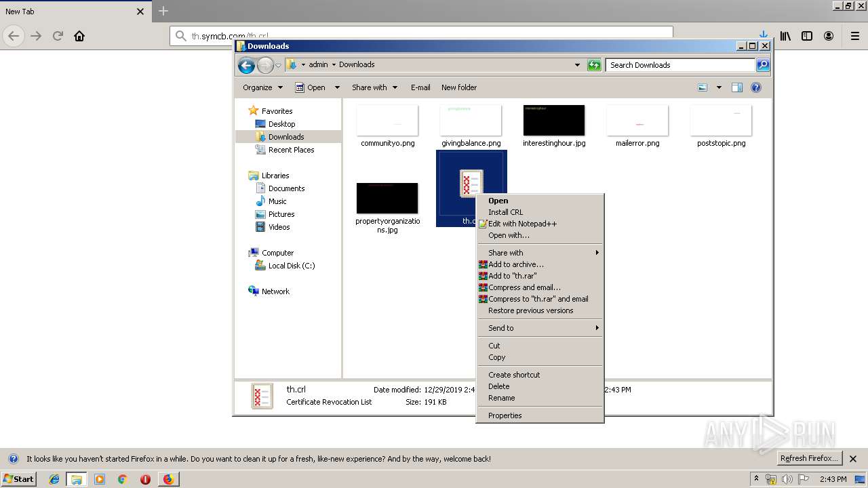
Task: Click the volume tray icon
Action: tap(787, 479)
